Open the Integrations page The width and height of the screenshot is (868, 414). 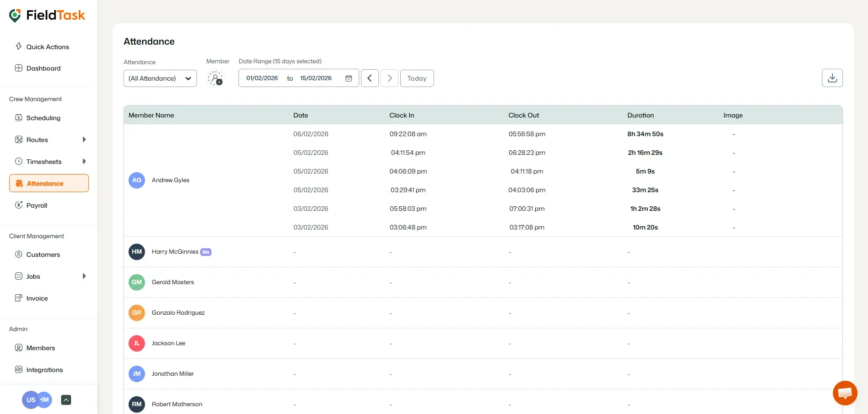pyautogui.click(x=45, y=370)
